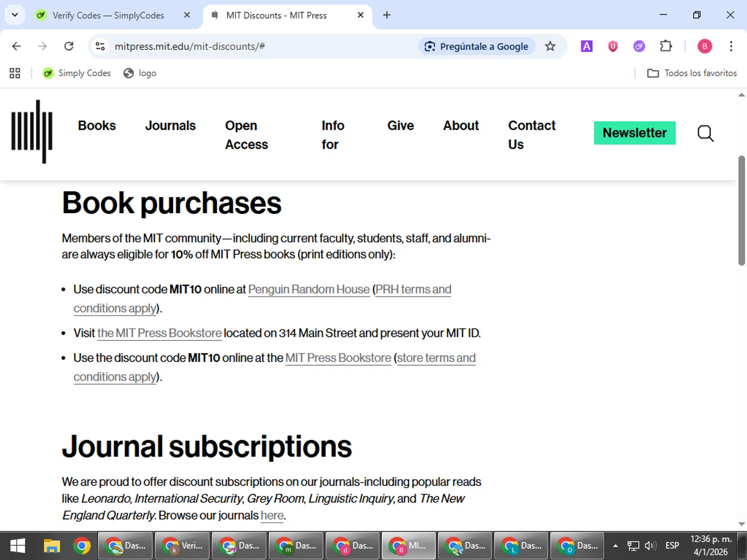This screenshot has height=560, width=747.
Task: Expand the tab search dropdown arrow
Action: click(x=15, y=15)
